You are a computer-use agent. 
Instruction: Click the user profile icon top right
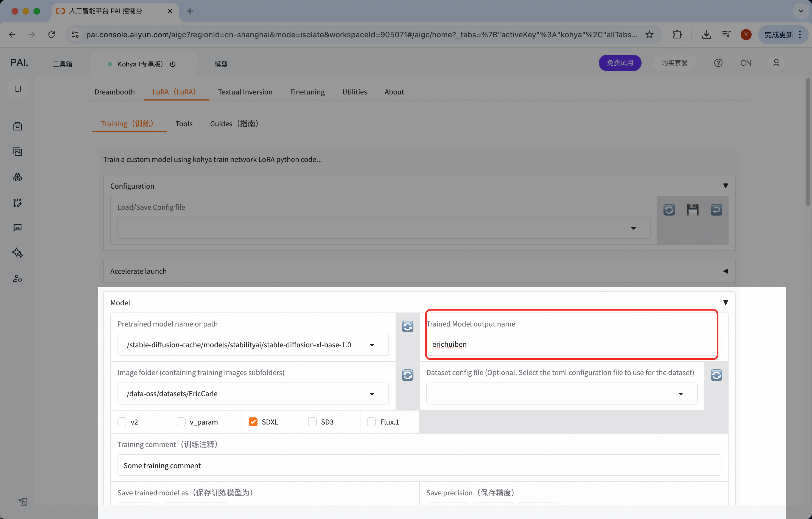point(776,63)
